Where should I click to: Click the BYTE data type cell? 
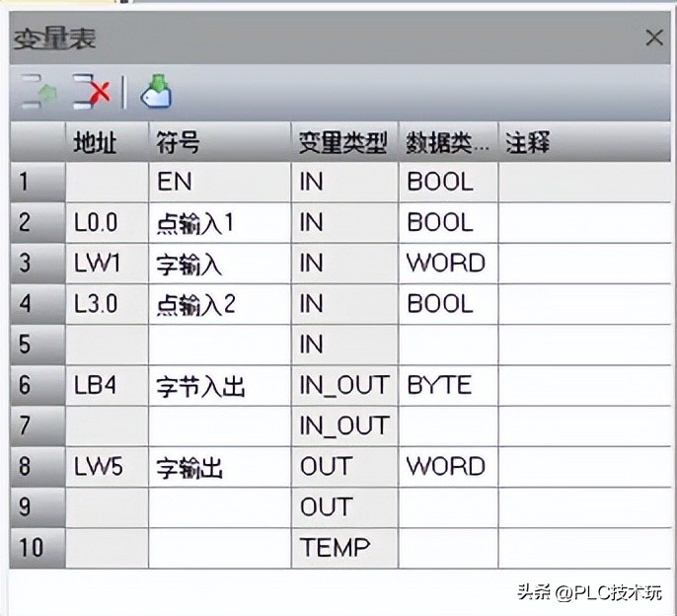click(448, 385)
